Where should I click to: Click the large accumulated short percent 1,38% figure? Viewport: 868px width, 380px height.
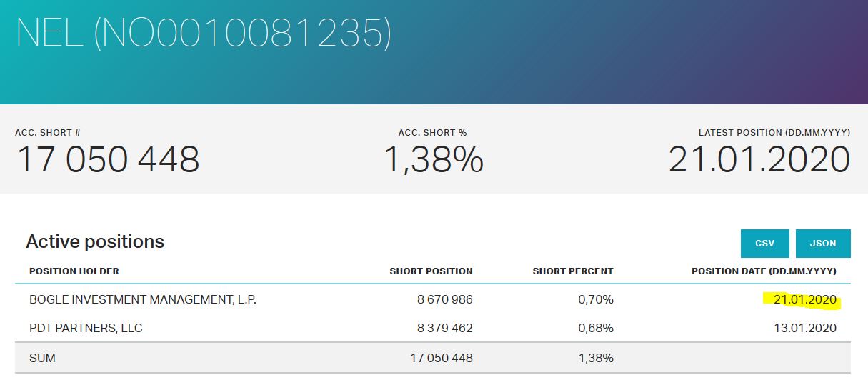pyautogui.click(x=434, y=160)
